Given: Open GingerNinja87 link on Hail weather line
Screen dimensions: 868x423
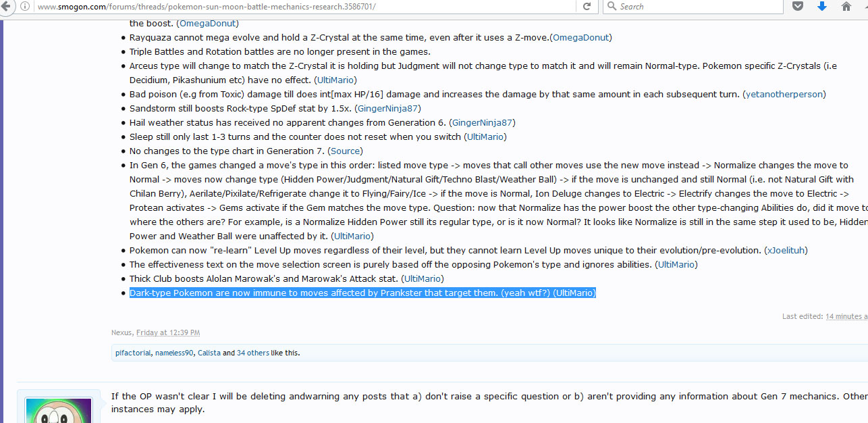Looking at the screenshot, I should tap(483, 122).
